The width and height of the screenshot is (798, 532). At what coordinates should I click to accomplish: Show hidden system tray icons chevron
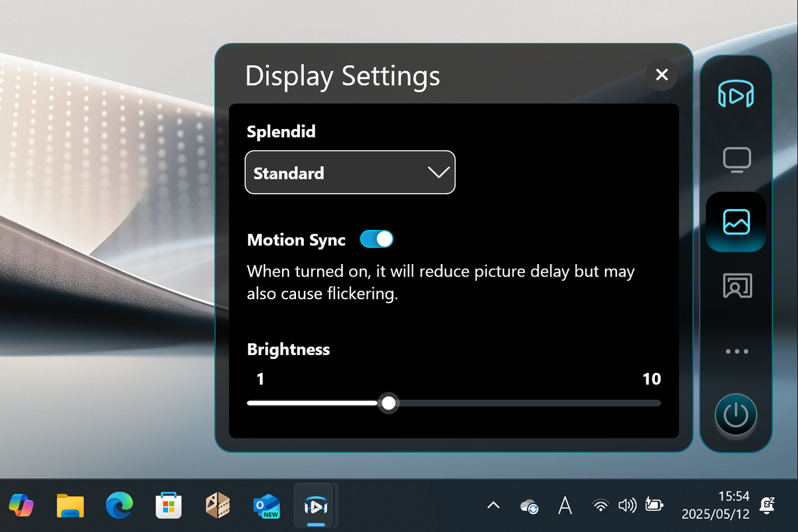click(493, 506)
